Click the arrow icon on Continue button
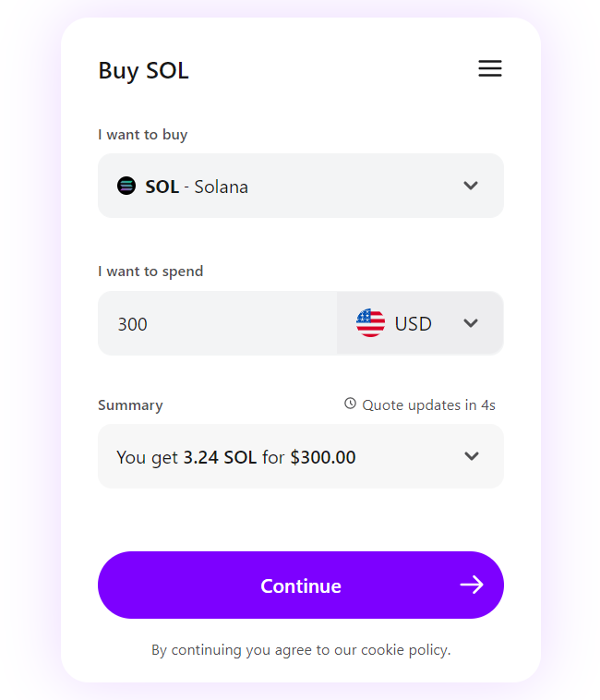 (x=472, y=585)
